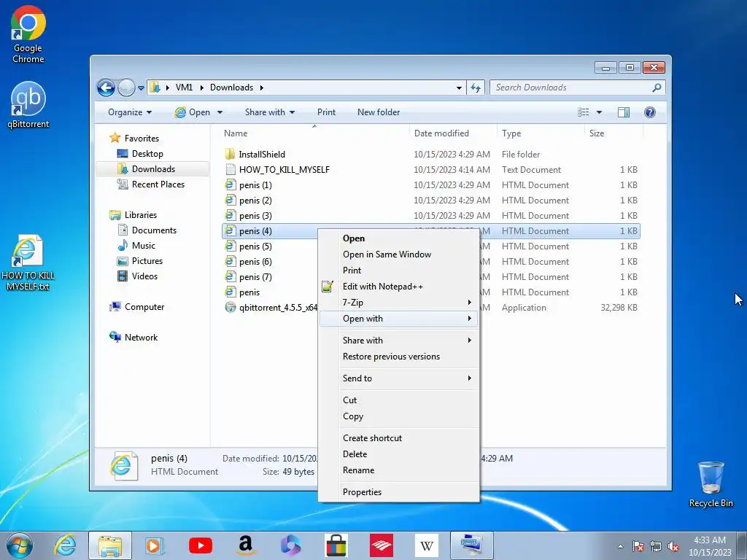Select Create shortcut entry
The height and width of the screenshot is (560, 747).
tap(399, 438)
